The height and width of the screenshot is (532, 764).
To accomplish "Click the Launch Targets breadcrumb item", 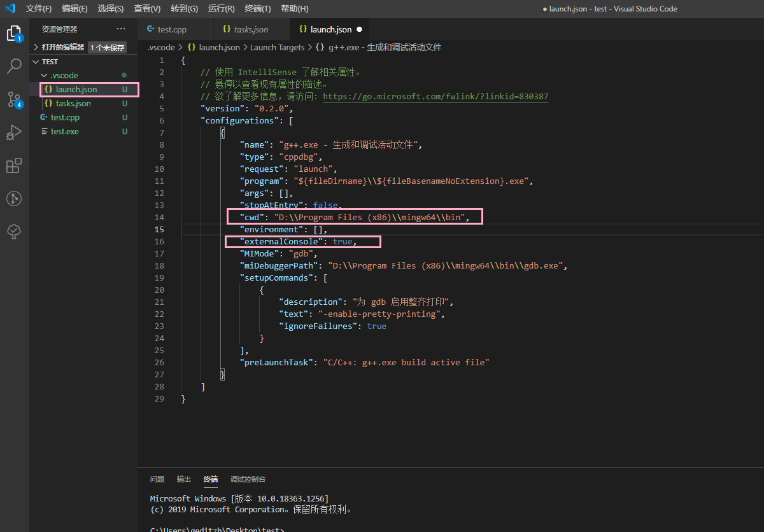I will coord(276,46).
